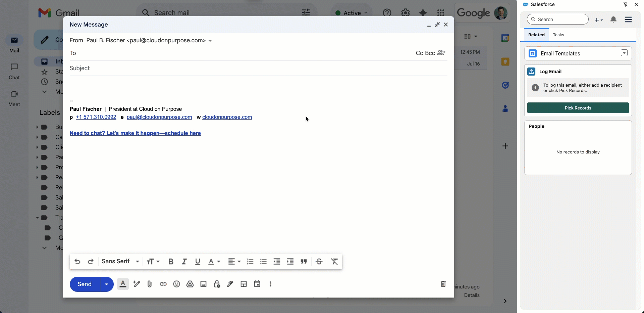
Task: Open Google Tasks side panel icon
Action: pos(505,85)
